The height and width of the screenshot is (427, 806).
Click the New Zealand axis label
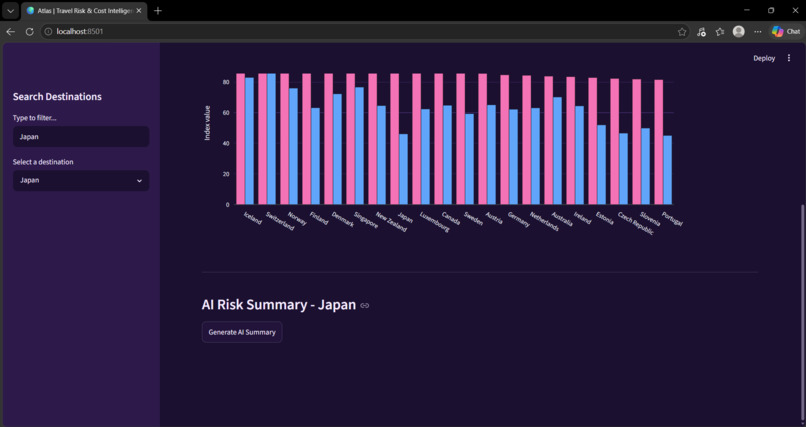point(391,221)
